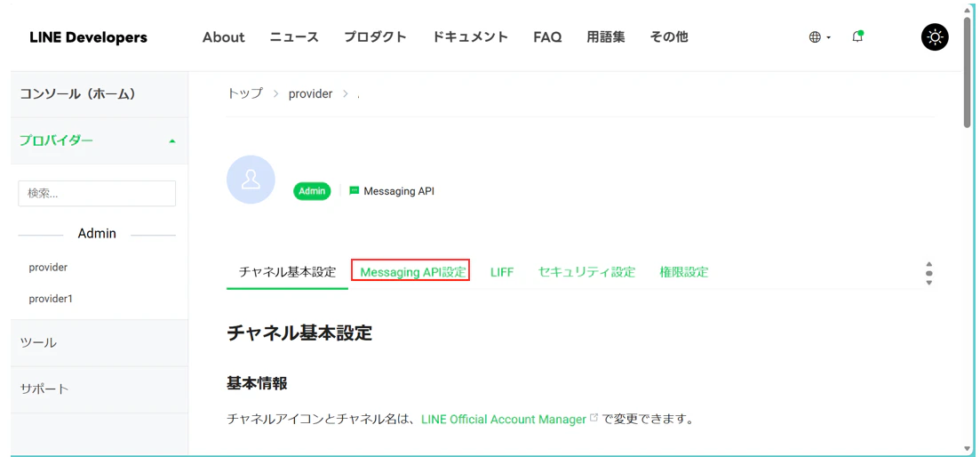Select provider1 in sidebar list
Screen dimensions: 980x457
[x=51, y=299]
